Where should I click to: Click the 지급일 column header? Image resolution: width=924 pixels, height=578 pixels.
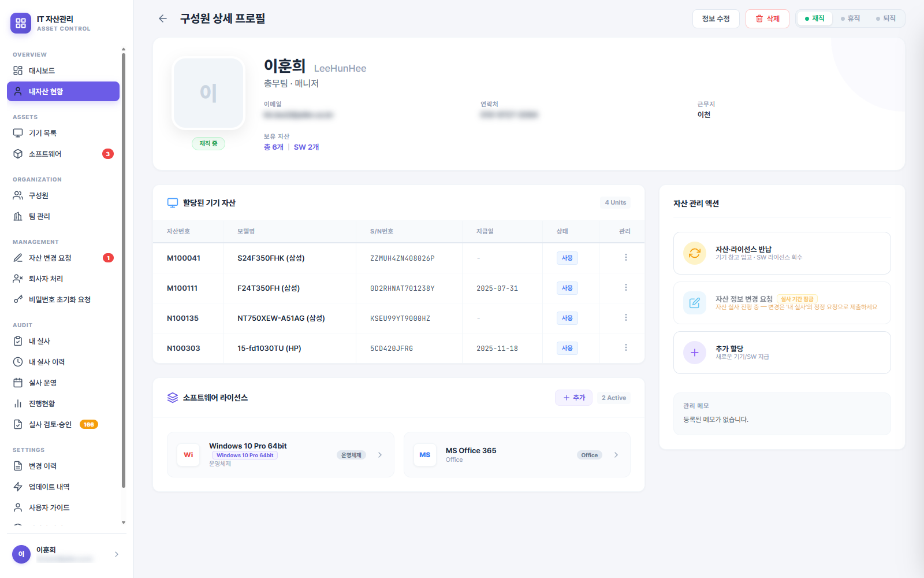tap(485, 231)
